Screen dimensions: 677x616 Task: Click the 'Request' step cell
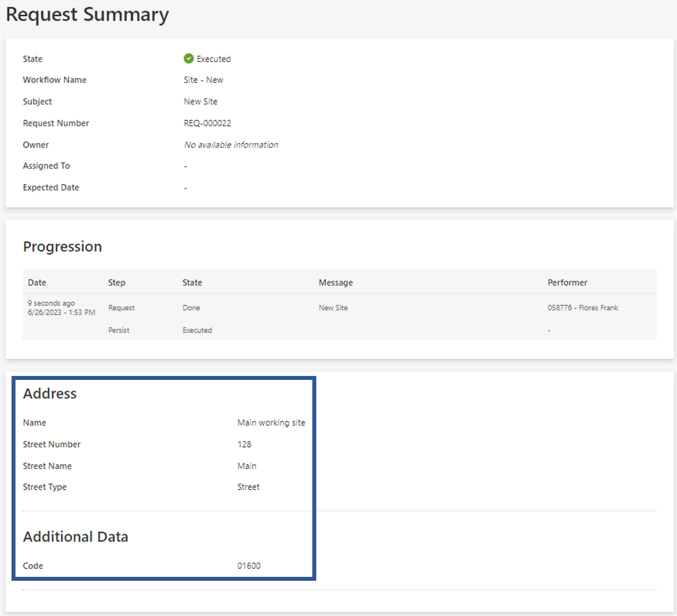coord(121,308)
